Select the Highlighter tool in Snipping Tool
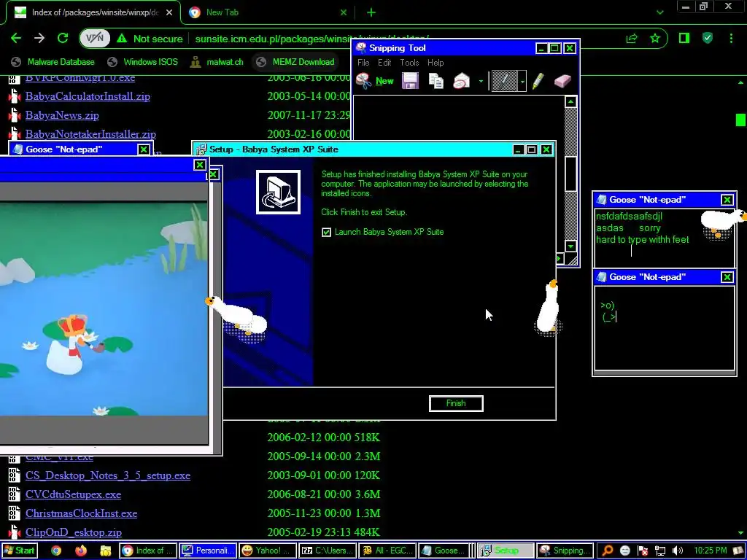The width and height of the screenshot is (747, 560). 538,81
